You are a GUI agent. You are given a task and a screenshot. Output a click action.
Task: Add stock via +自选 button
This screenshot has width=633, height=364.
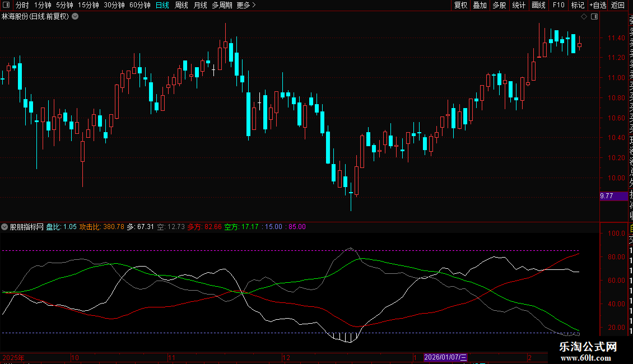coord(598,5)
